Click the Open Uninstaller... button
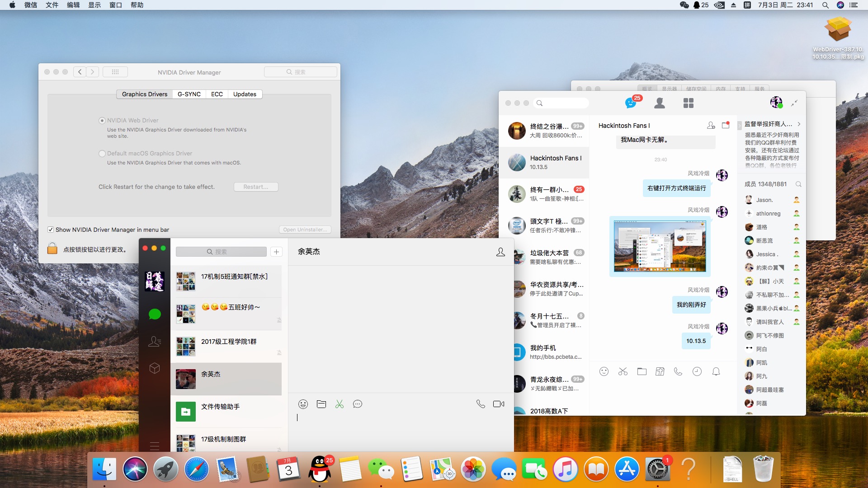868x488 pixels. coord(305,230)
